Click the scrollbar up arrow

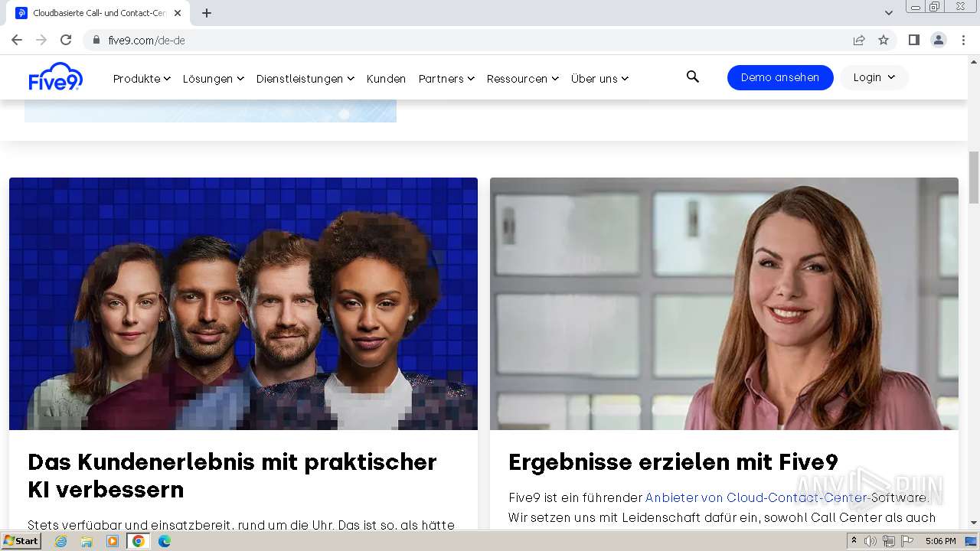pos(974,61)
